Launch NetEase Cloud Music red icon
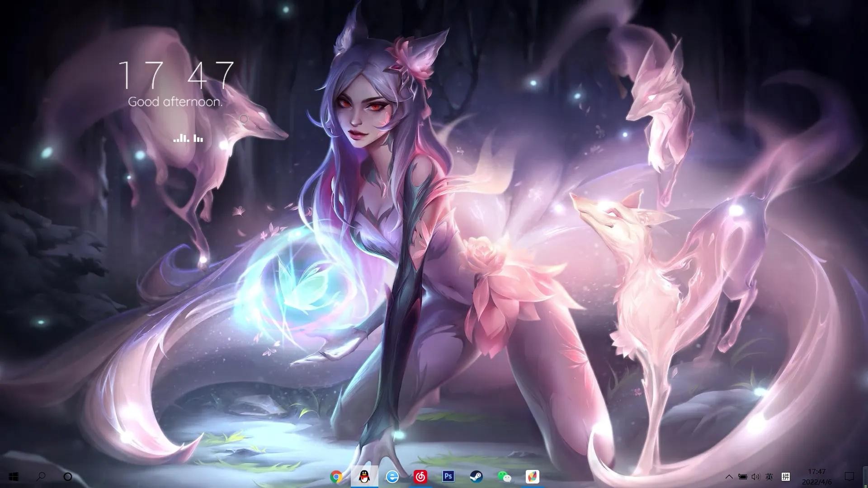This screenshot has height=488, width=868. [x=420, y=477]
